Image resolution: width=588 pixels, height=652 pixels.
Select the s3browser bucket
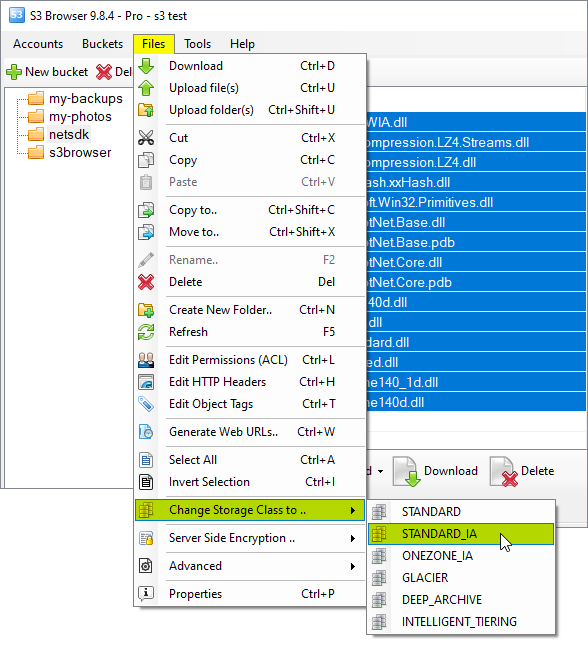tap(80, 153)
